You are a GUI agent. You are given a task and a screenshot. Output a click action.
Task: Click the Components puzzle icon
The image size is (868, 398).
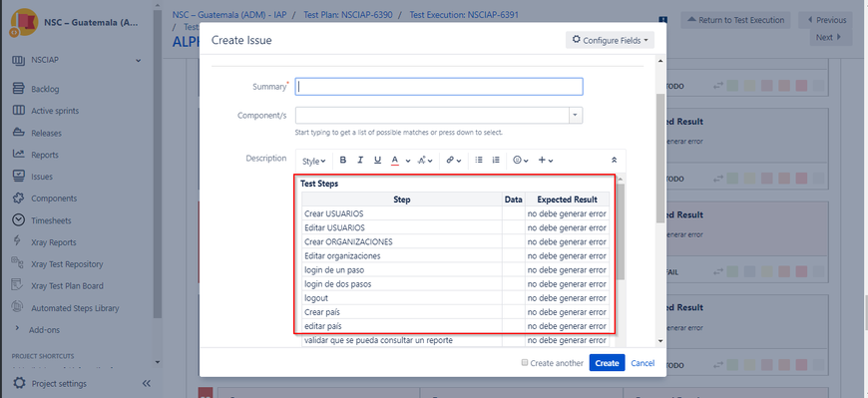(x=18, y=199)
